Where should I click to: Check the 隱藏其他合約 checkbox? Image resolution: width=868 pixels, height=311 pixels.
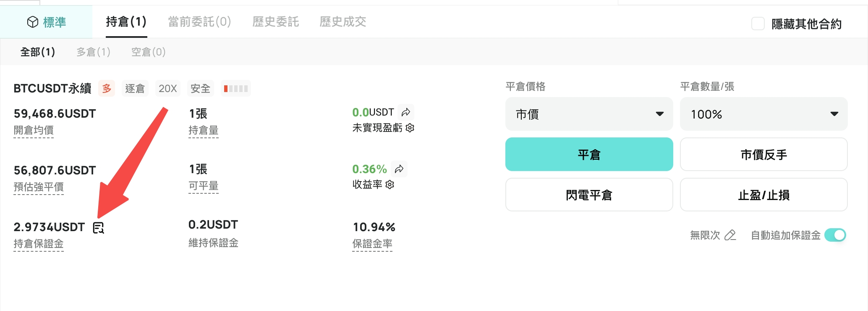point(758,24)
